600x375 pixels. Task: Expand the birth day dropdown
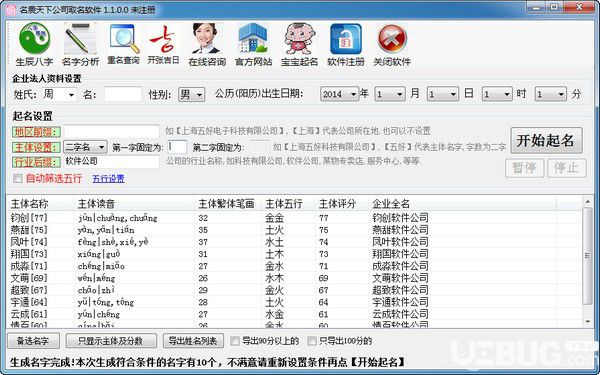point(453,94)
